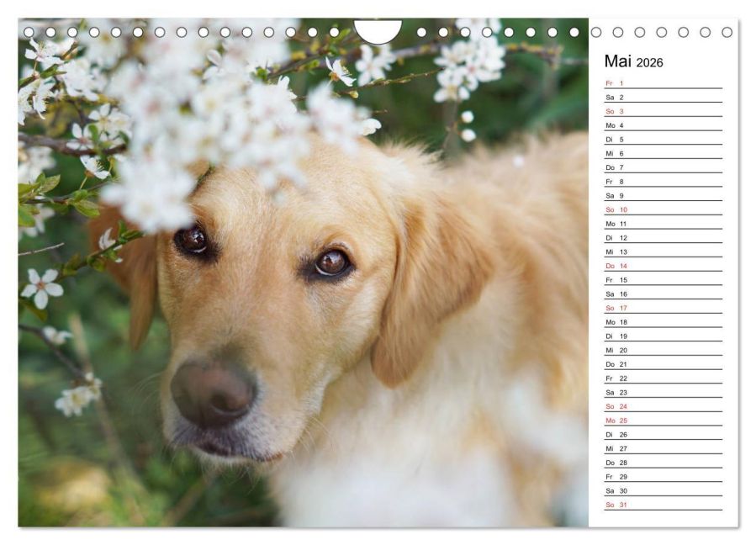Select the 'So 17' calendar row

pyautogui.click(x=663, y=308)
